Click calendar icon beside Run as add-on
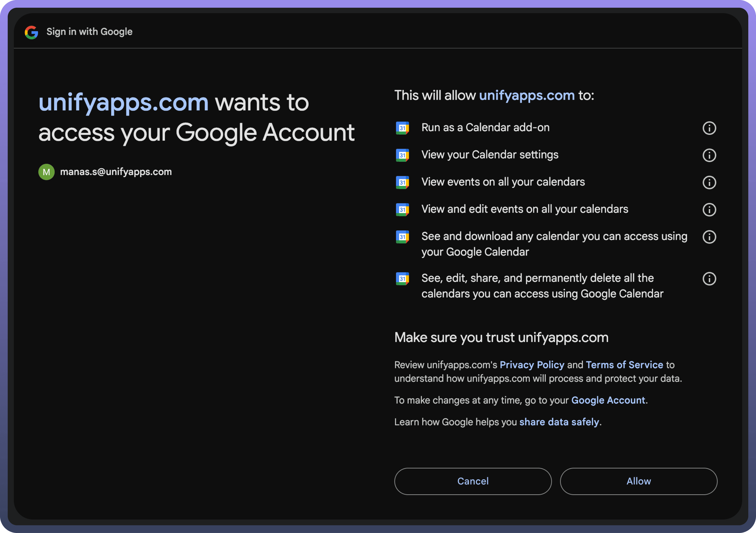756x533 pixels. point(402,128)
